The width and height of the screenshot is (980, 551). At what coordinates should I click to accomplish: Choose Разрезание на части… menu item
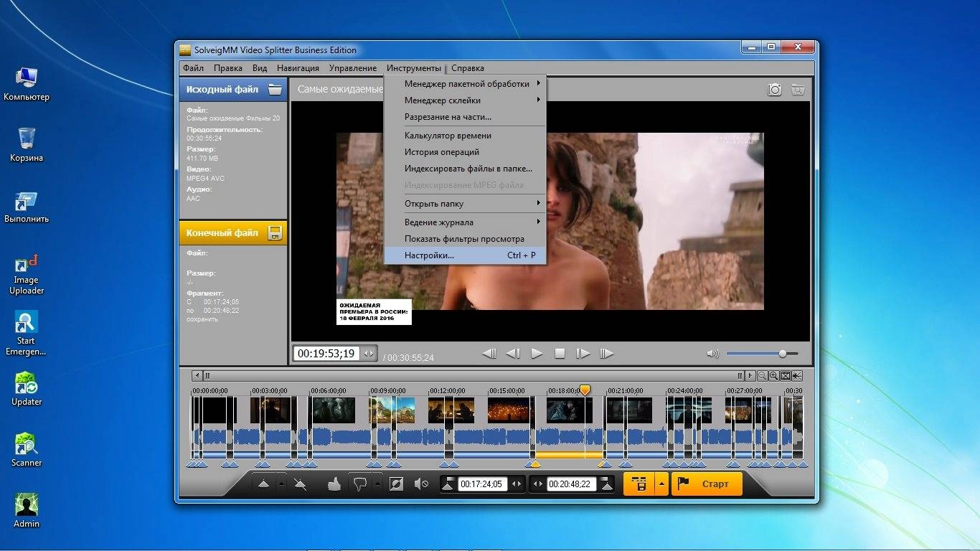(x=465, y=117)
